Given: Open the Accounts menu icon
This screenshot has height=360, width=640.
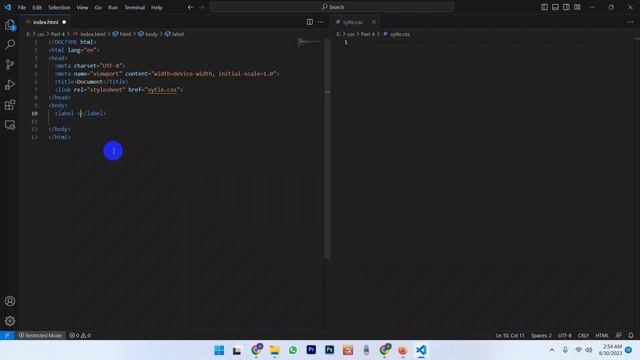Looking at the screenshot, I should click(x=10, y=301).
